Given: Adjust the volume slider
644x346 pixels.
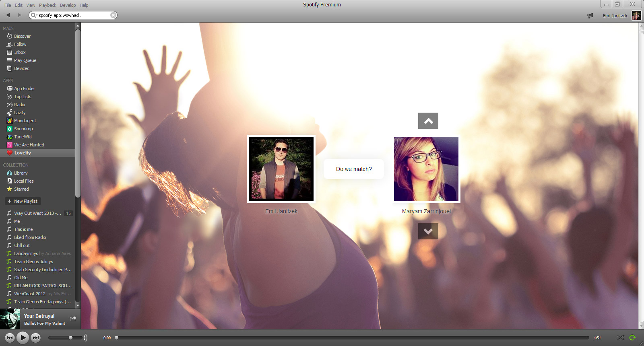Looking at the screenshot, I should tap(65, 338).
